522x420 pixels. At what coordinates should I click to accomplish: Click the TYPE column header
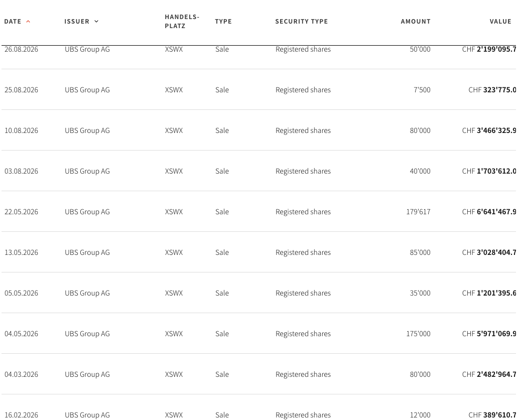click(x=223, y=22)
